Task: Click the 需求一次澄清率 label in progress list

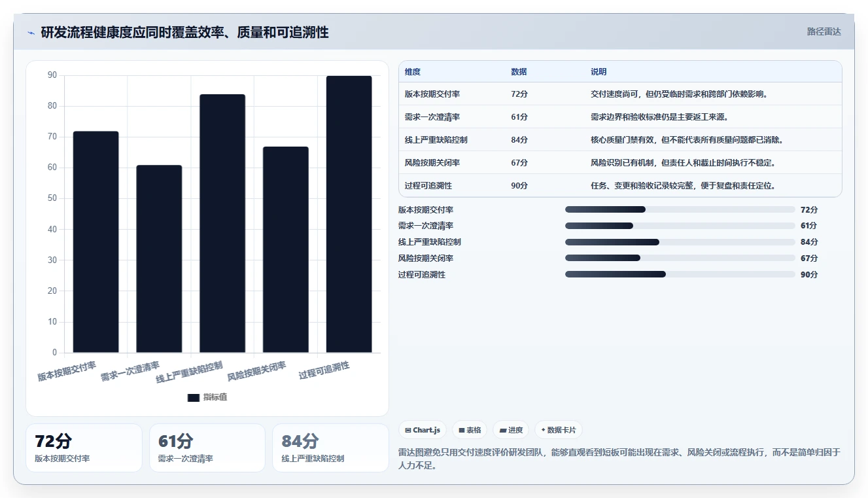Action: coord(426,226)
